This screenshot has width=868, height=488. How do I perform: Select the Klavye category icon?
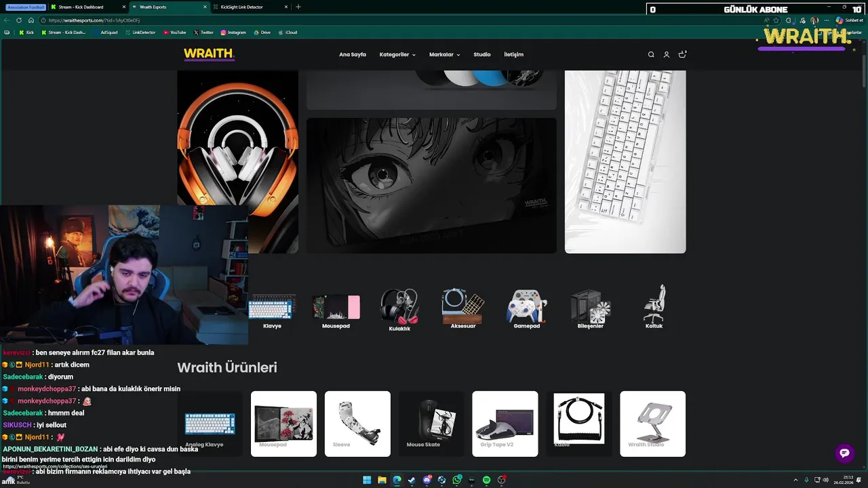tap(272, 310)
